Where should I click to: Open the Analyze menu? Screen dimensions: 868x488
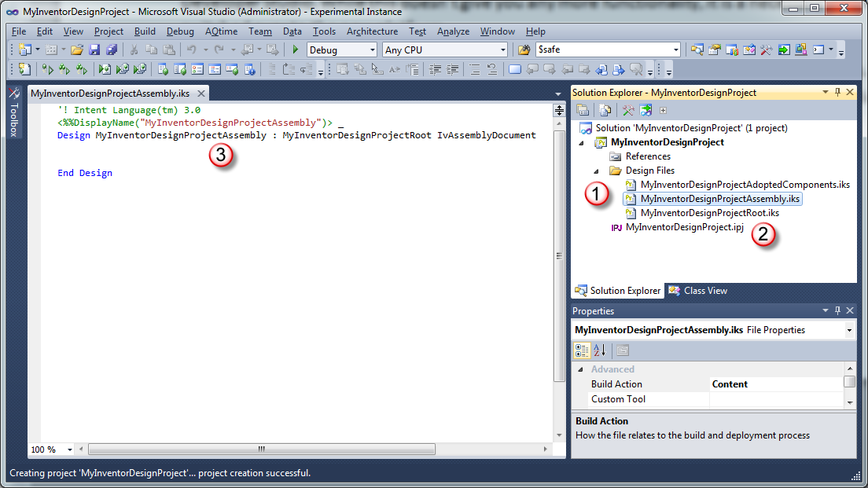pos(453,31)
